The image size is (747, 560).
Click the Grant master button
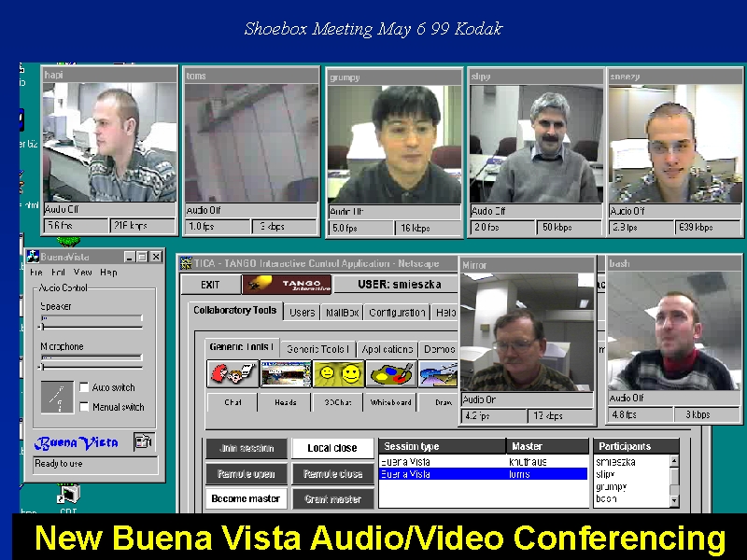tap(332, 499)
